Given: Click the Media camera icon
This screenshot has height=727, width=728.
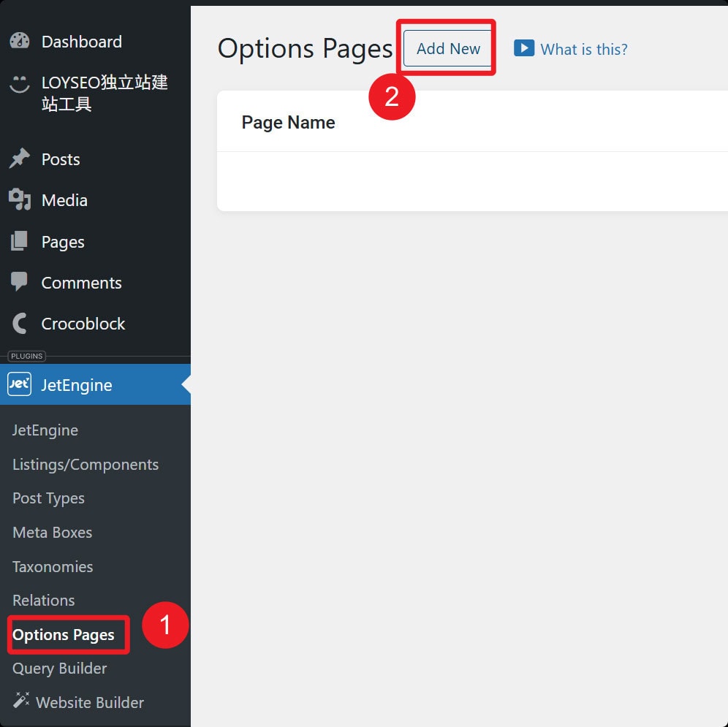Looking at the screenshot, I should click(x=20, y=199).
